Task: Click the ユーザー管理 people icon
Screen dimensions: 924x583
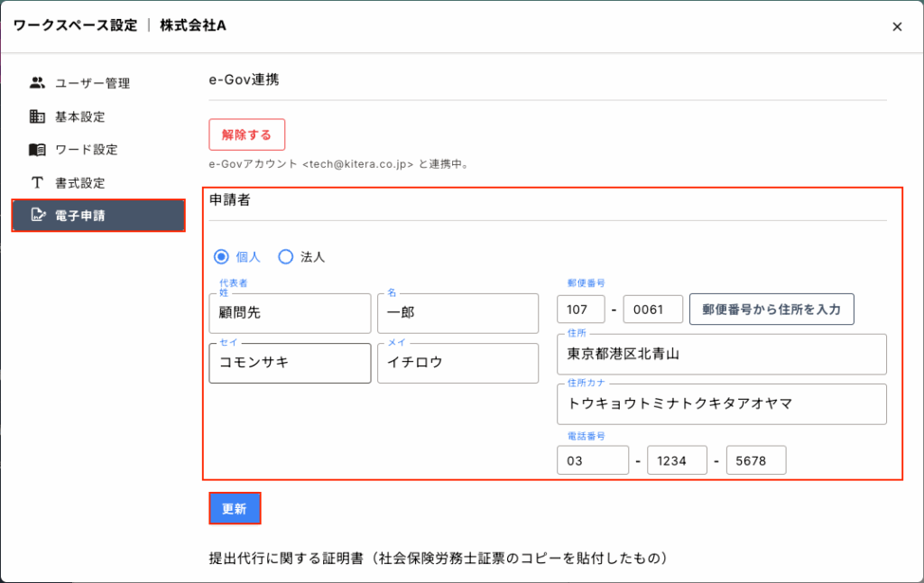Action: [37, 83]
